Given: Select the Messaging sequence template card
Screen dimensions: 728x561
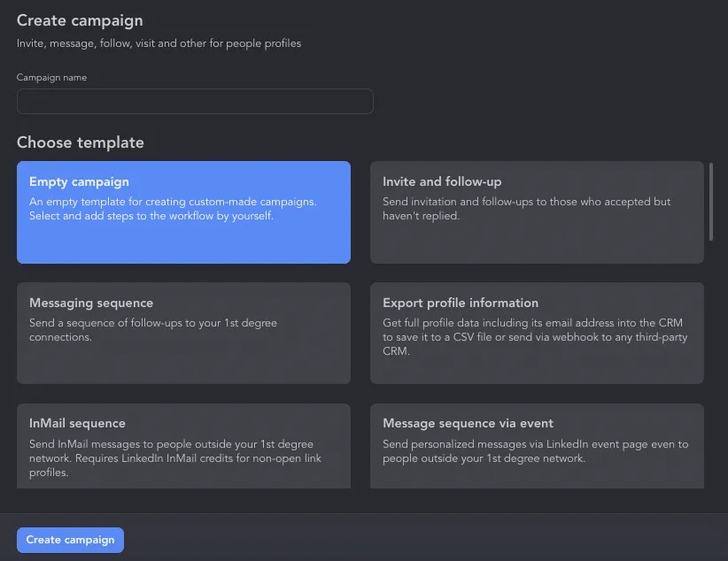Looking at the screenshot, I should [183, 333].
